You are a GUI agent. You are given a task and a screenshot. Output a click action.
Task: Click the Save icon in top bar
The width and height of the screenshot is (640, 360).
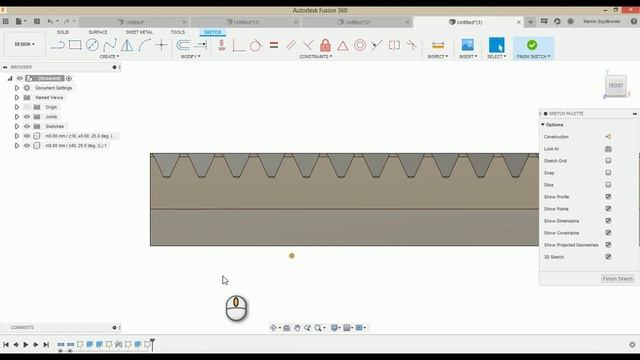pyautogui.click(x=37, y=21)
